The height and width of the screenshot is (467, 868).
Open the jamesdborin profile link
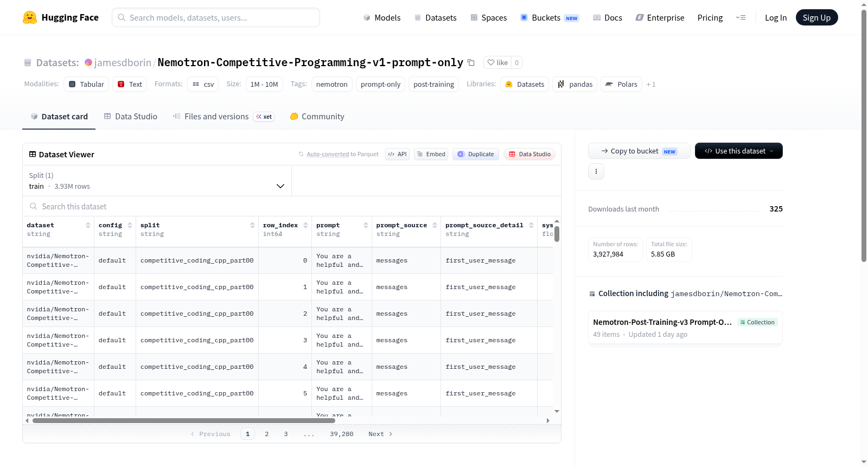123,62
